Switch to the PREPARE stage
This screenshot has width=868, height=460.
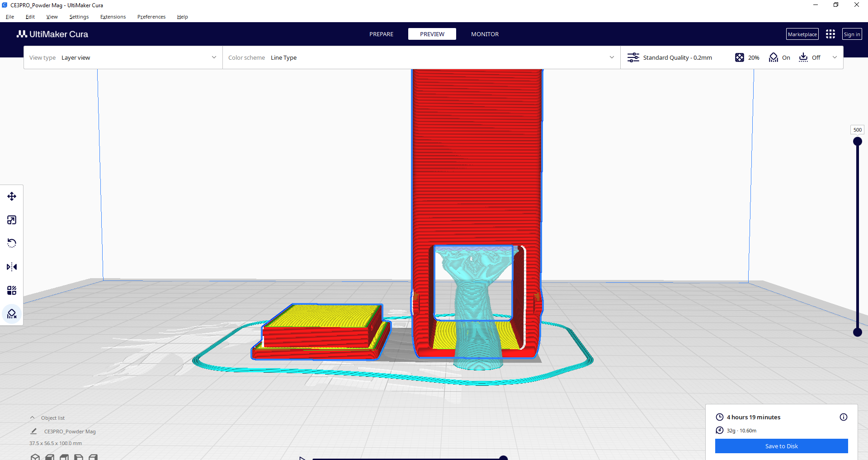[x=381, y=34]
